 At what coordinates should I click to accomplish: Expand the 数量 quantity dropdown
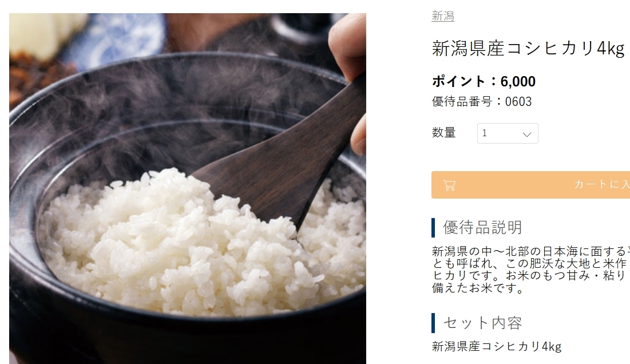click(508, 133)
